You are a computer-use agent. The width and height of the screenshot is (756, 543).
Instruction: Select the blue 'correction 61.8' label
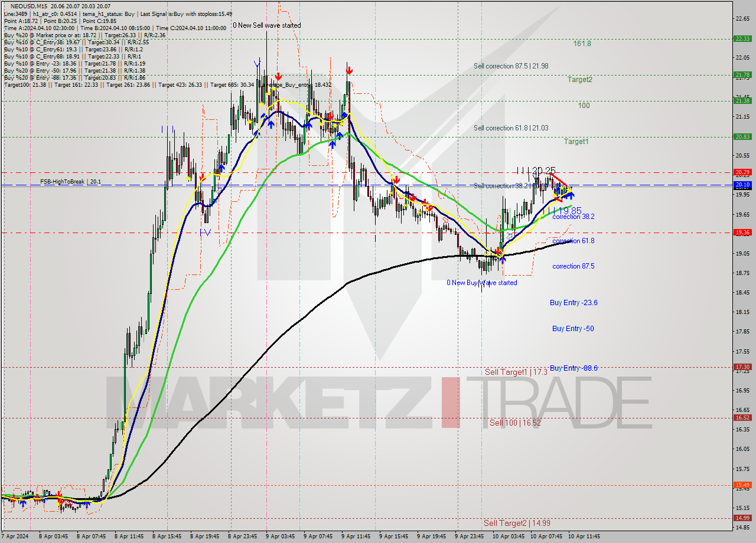click(x=573, y=241)
